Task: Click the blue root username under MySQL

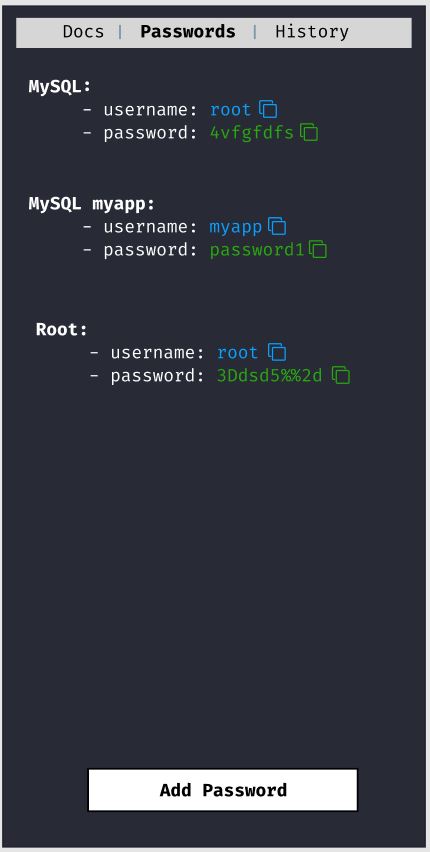Action: click(231, 110)
